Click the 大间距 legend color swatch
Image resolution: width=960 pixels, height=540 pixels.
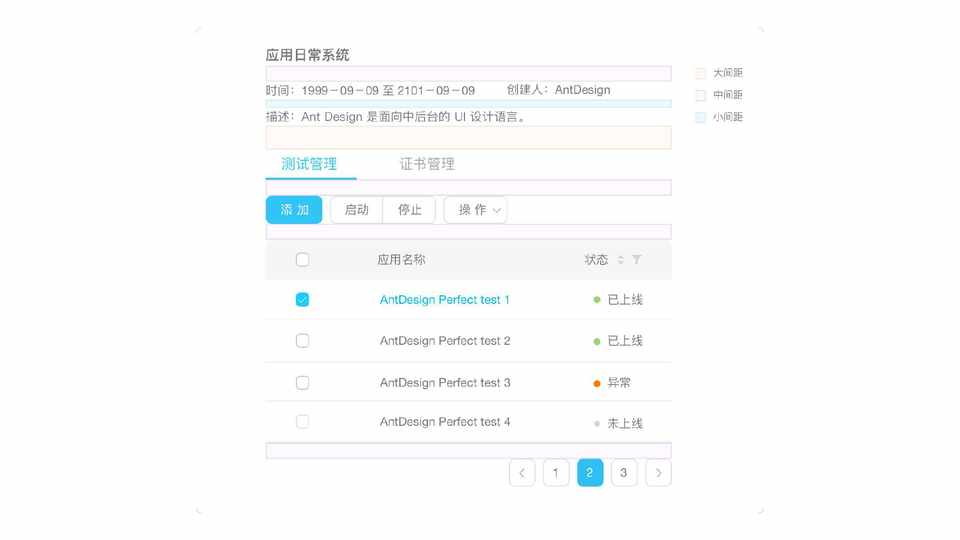pos(701,73)
